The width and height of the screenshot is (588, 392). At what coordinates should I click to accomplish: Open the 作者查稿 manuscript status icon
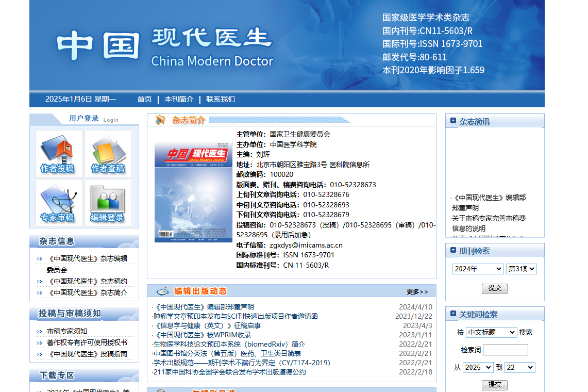(x=108, y=154)
